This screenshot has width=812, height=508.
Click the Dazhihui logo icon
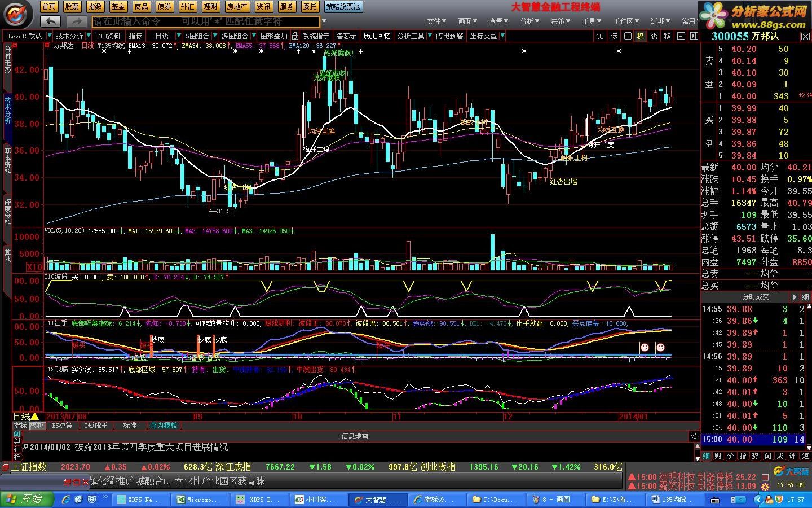[x=18, y=14]
